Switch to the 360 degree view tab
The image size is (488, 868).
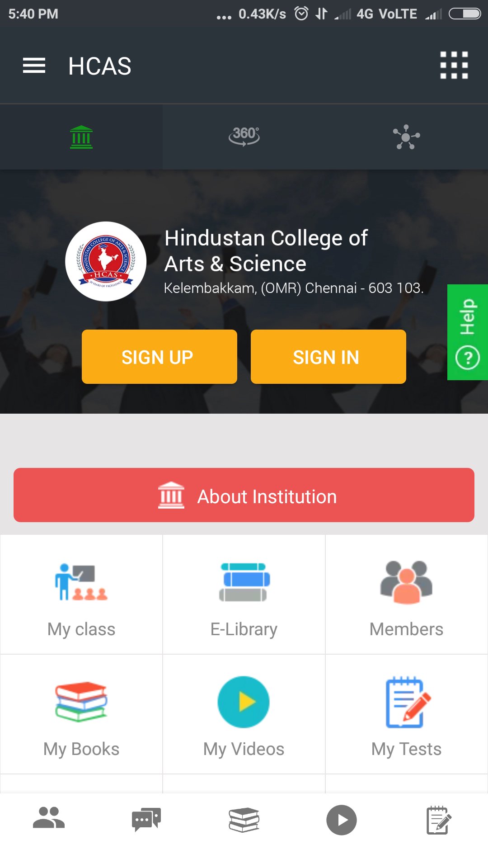click(x=244, y=137)
